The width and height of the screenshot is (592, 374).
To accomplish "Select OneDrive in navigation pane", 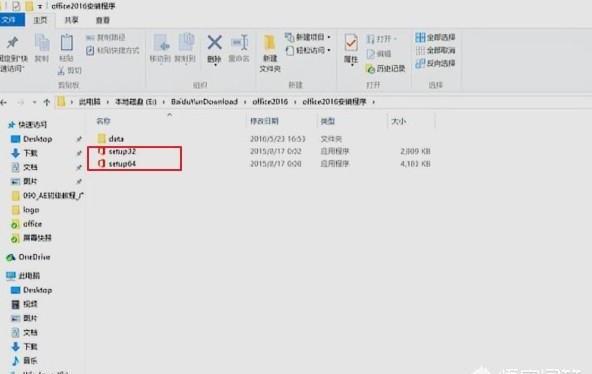I will [x=34, y=257].
